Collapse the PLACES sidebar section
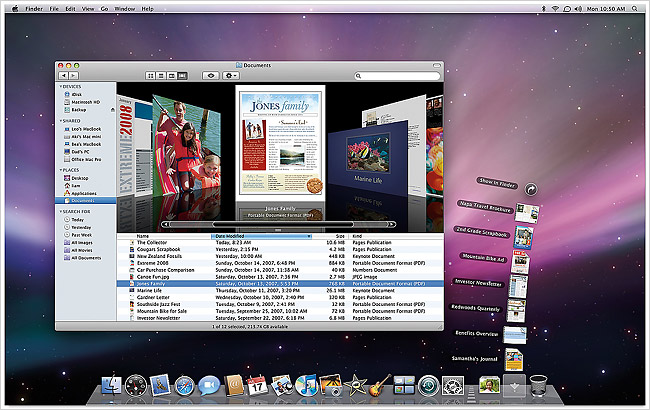The width and height of the screenshot is (650, 410). pos(61,170)
